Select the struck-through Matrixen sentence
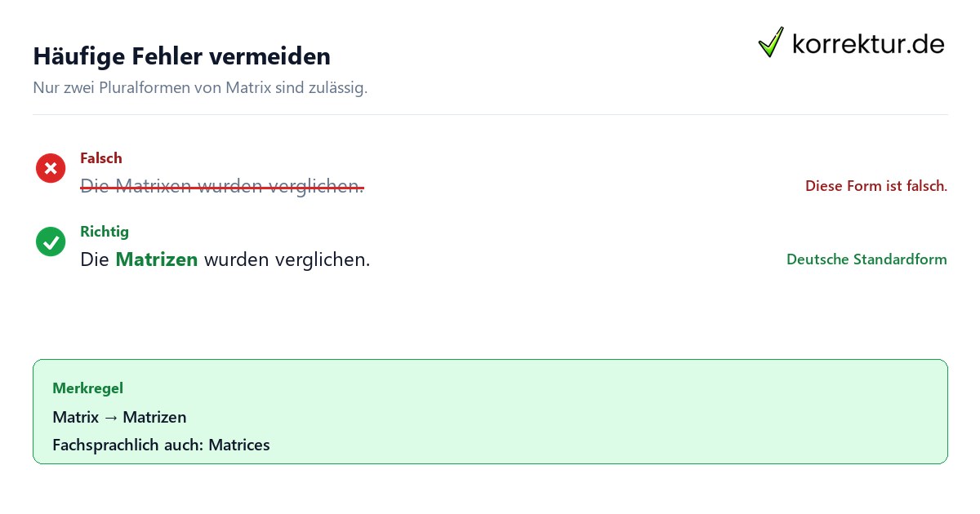Viewport: 980px width, 514px height. [222, 187]
